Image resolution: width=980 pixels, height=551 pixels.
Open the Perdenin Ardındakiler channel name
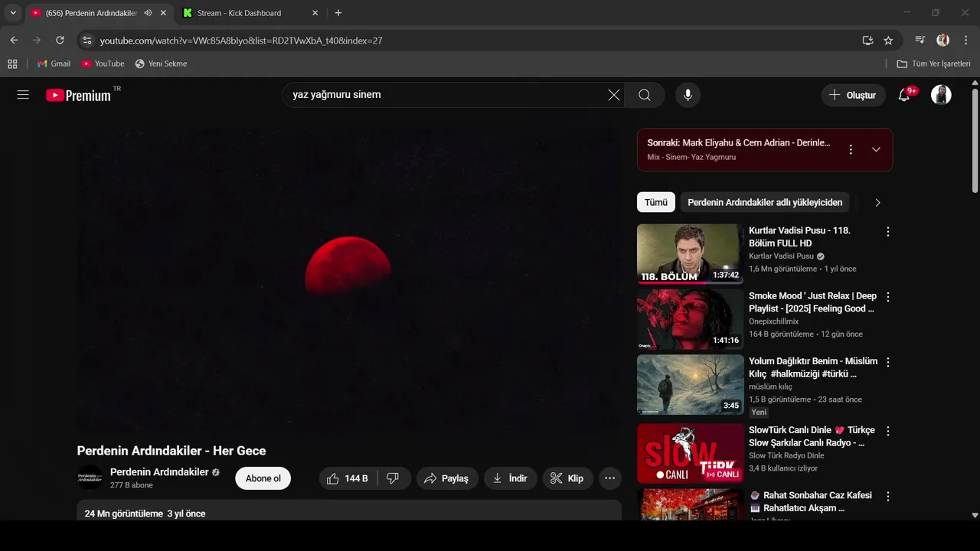pos(159,472)
